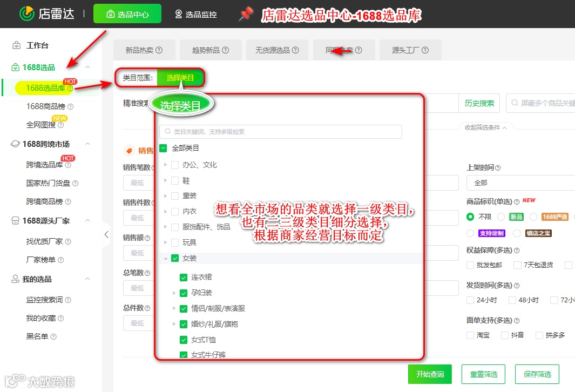Viewport: 575px width, 392px height.
Task: Click the 我的选品 user icon
Action: pos(16,279)
